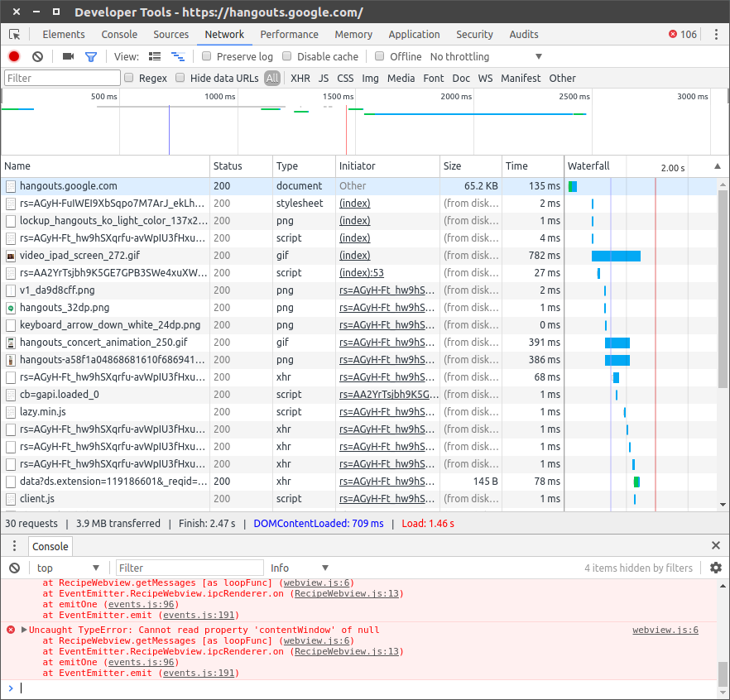The image size is (730, 700).
Task: Close the console drawer
Action: (716, 545)
